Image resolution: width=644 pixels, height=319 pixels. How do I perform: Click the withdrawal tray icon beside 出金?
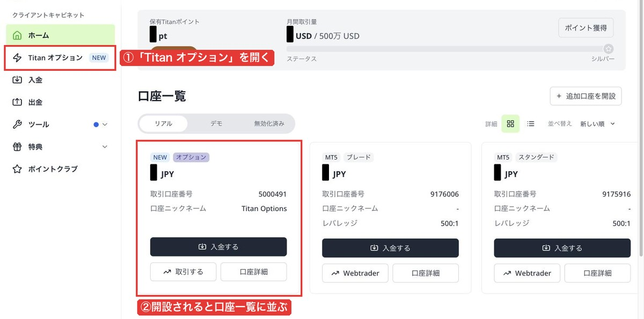(x=17, y=102)
